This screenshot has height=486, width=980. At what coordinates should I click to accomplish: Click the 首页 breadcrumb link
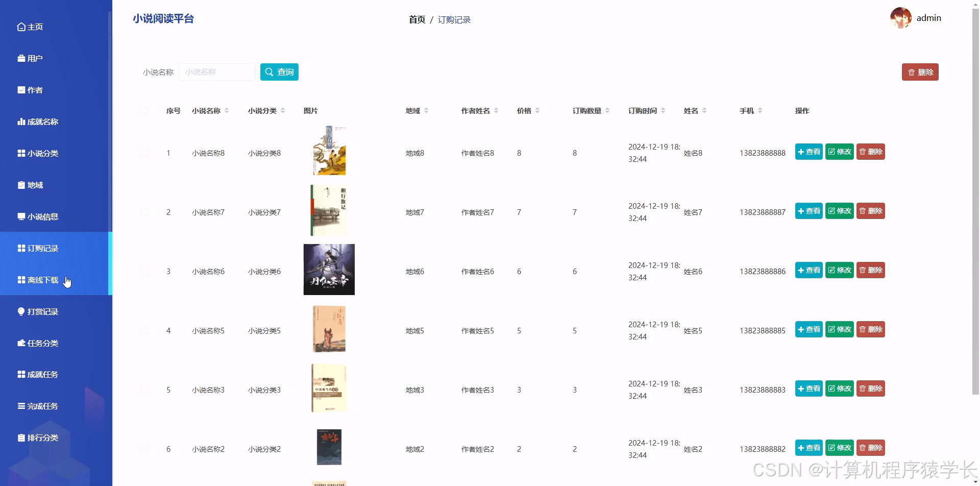pos(417,19)
